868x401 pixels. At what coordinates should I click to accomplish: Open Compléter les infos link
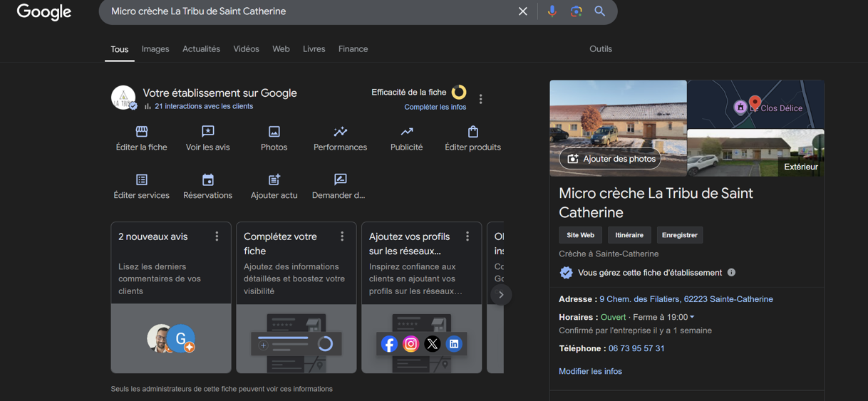(x=435, y=107)
